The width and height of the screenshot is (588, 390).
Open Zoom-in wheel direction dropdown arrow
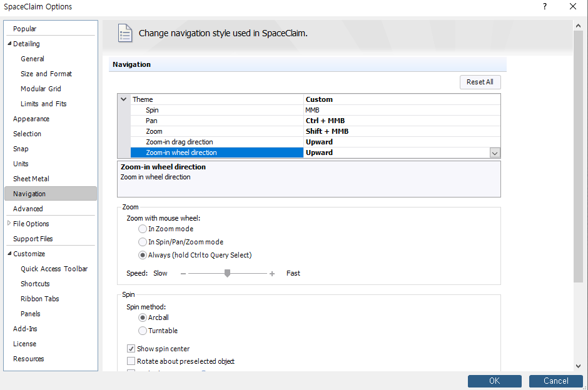pos(495,153)
